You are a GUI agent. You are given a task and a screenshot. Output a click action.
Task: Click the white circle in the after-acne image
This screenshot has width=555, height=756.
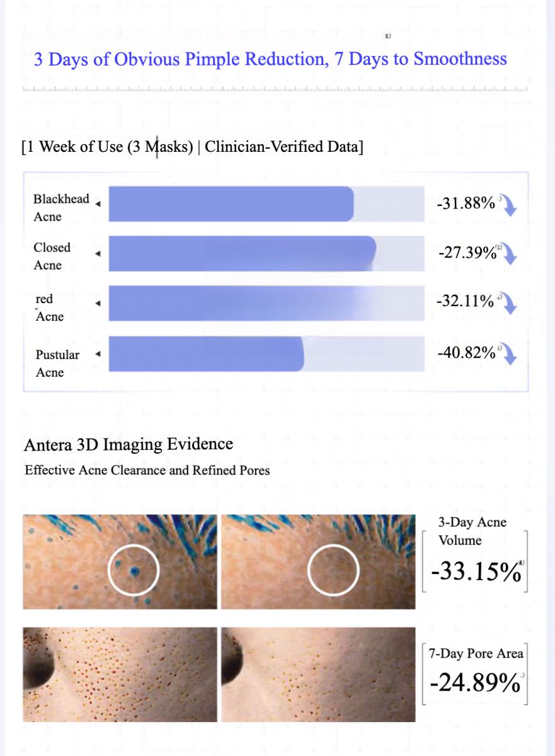(333, 571)
